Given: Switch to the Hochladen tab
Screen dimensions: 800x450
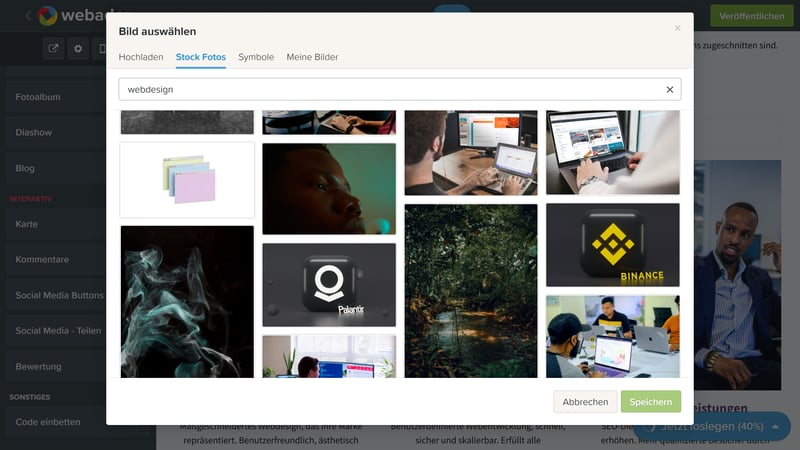Looking at the screenshot, I should pos(141,57).
